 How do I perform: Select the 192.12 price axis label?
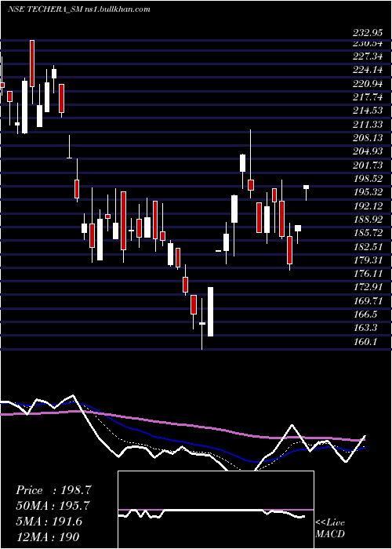click(x=368, y=206)
